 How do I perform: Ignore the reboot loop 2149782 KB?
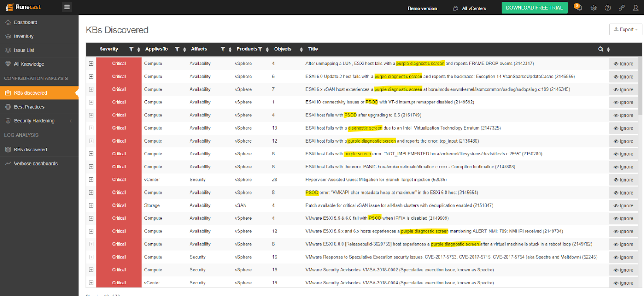(623, 244)
